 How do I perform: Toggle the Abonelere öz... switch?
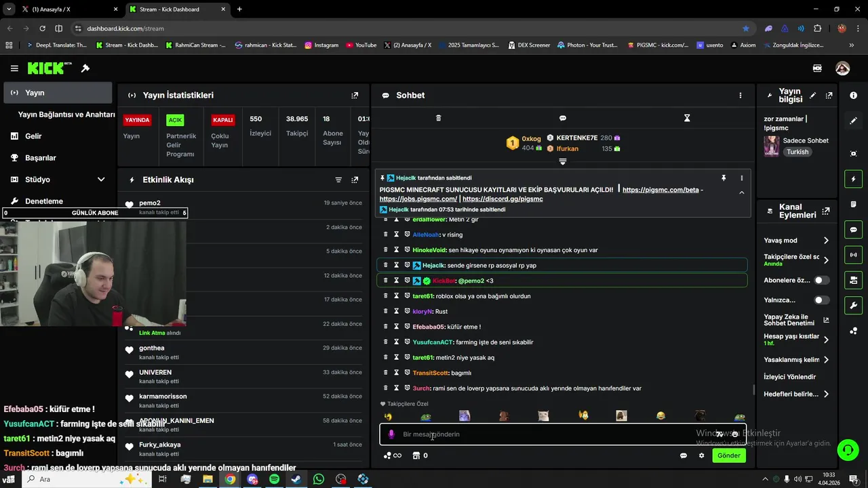pos(821,281)
